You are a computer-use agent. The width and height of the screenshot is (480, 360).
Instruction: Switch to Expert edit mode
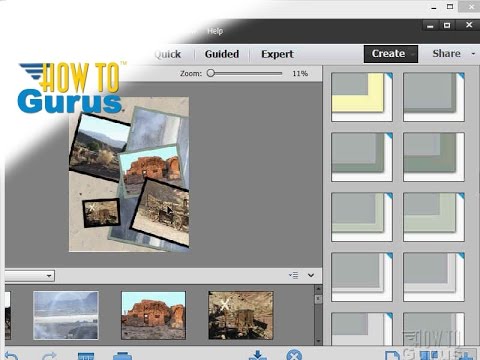coord(277,54)
